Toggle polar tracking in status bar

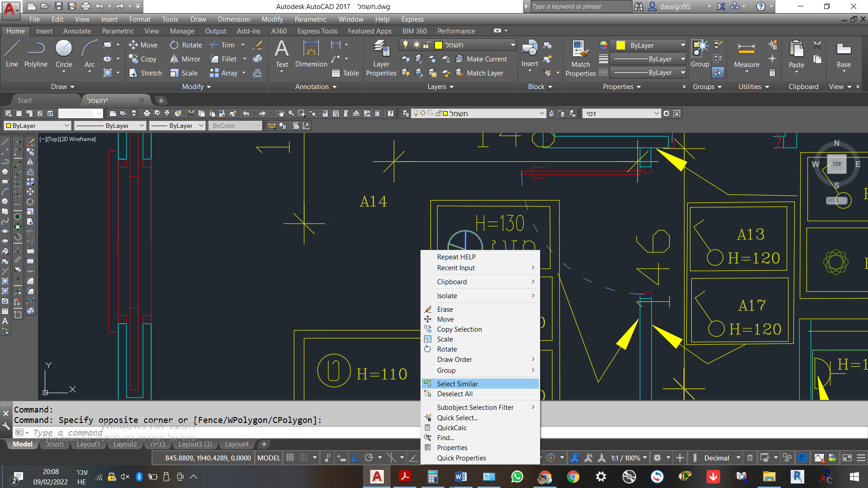(x=369, y=458)
